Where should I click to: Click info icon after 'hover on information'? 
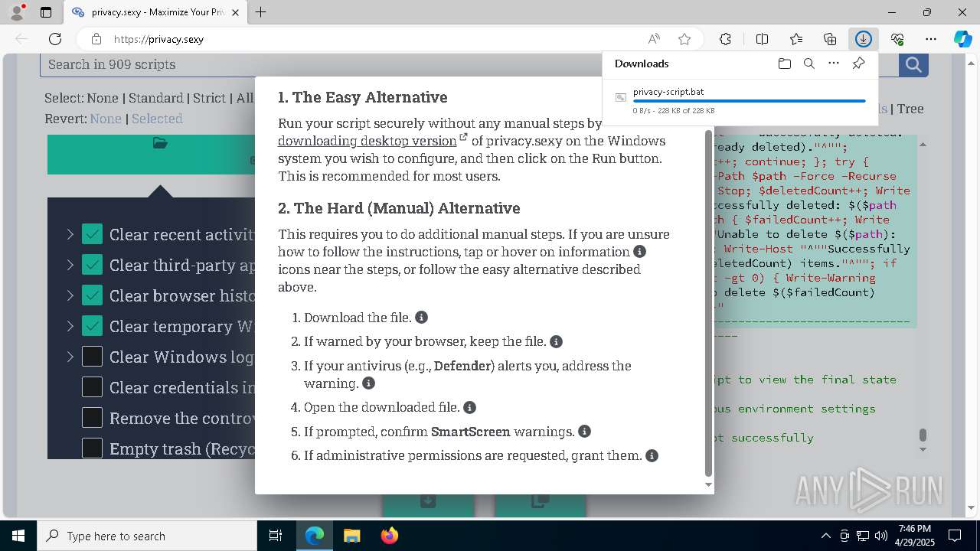point(639,251)
